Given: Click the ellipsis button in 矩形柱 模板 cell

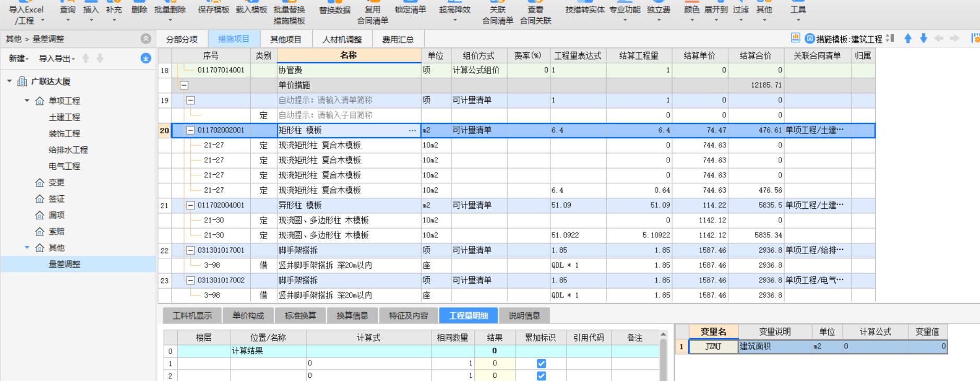Looking at the screenshot, I should pos(412,130).
